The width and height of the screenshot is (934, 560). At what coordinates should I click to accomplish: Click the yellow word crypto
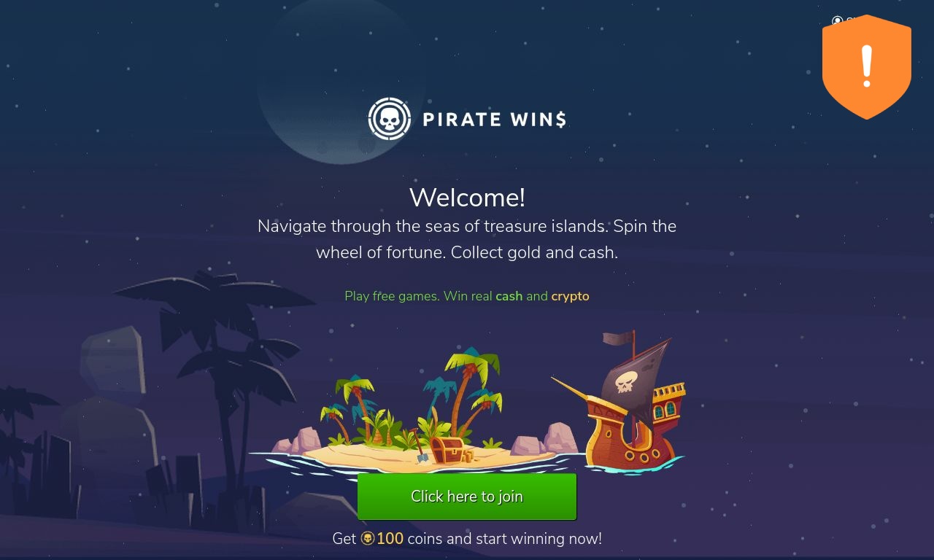[570, 296]
